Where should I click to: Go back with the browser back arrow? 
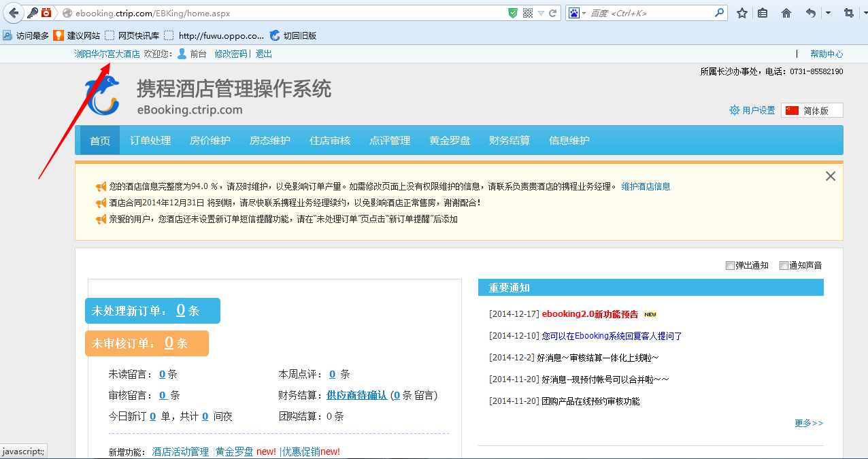tap(14, 13)
